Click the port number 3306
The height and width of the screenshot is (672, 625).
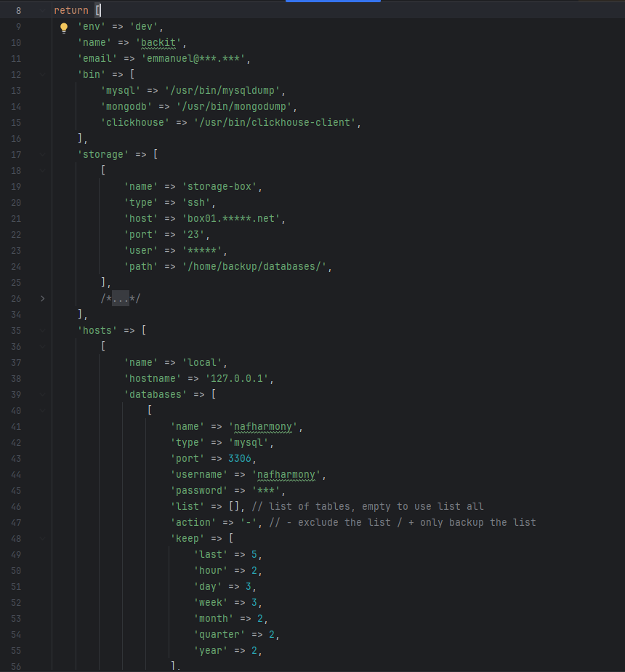coord(241,458)
